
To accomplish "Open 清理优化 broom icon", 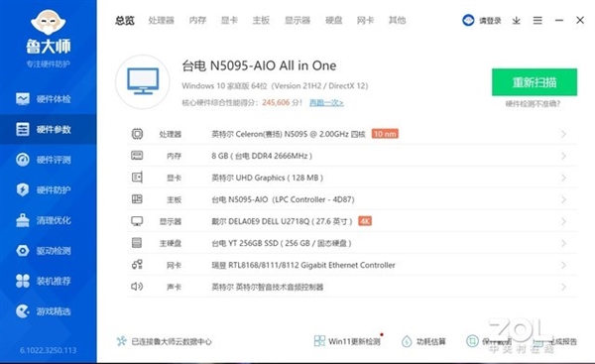I will pyautogui.click(x=23, y=220).
